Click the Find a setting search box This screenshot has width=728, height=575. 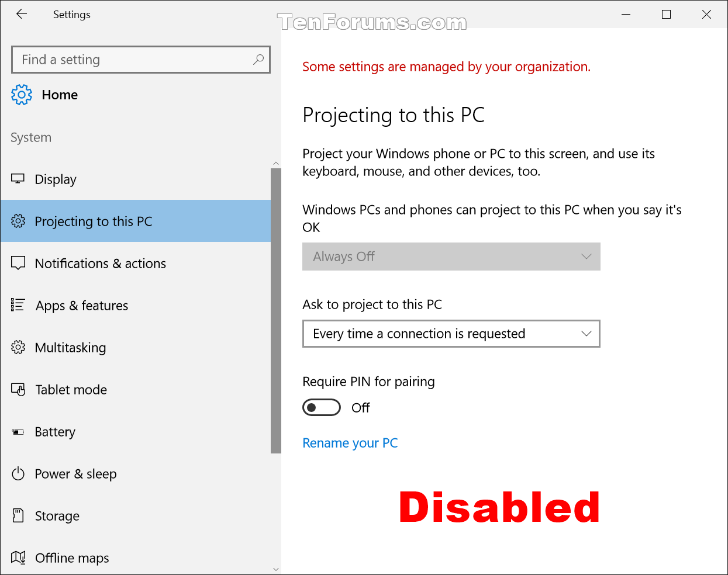[141, 60]
